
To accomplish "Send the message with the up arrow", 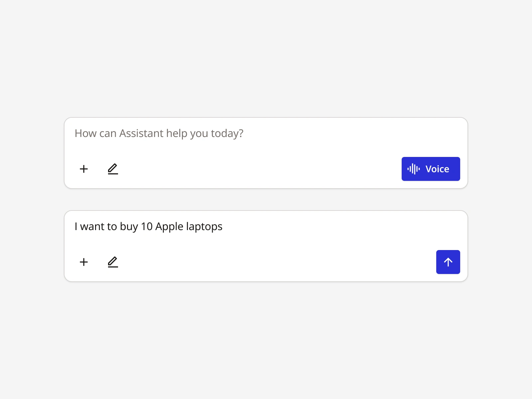I will point(448,262).
